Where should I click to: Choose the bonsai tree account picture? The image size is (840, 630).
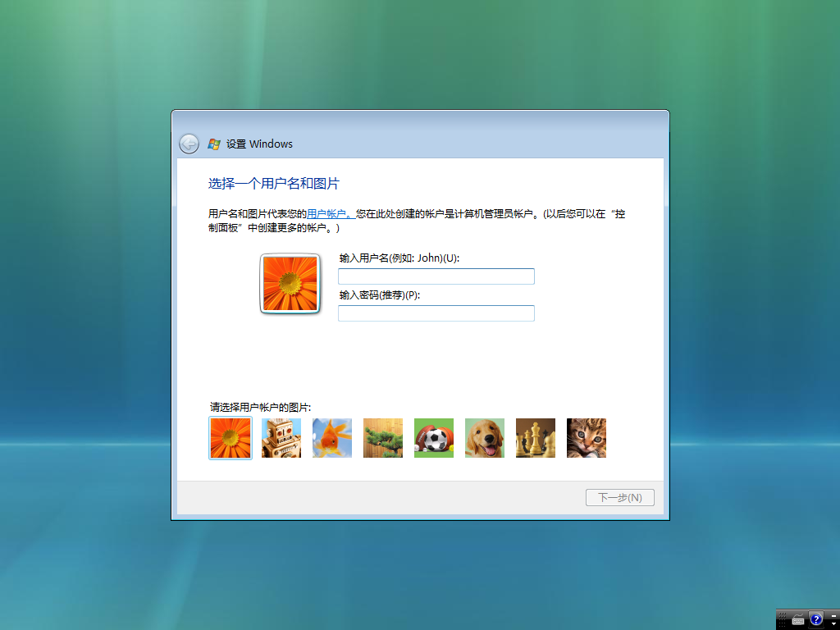pos(383,438)
